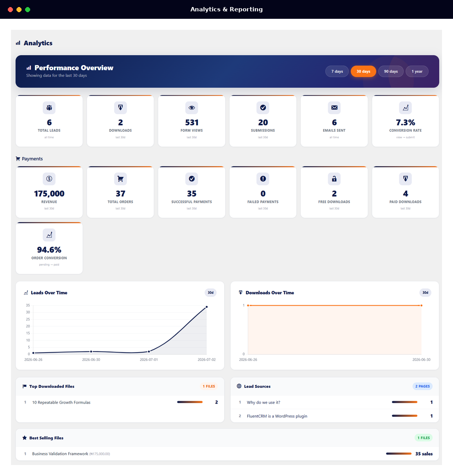
Task: Click the Successful Payments check icon
Action: (192, 179)
